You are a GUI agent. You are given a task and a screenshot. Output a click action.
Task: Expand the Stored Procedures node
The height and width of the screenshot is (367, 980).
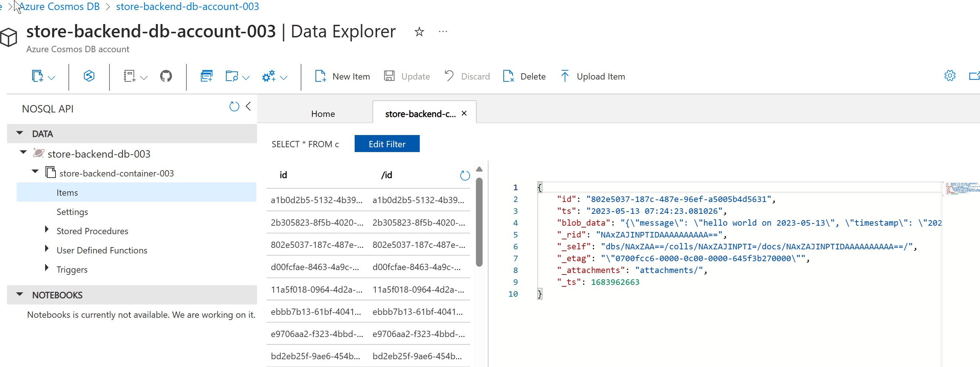click(x=47, y=229)
